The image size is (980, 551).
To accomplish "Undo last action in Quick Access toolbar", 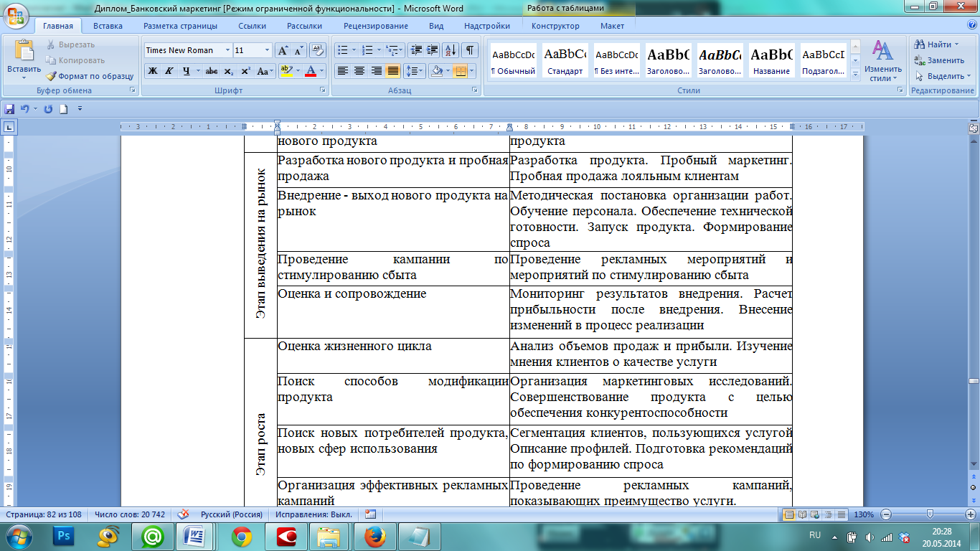I will coord(24,109).
